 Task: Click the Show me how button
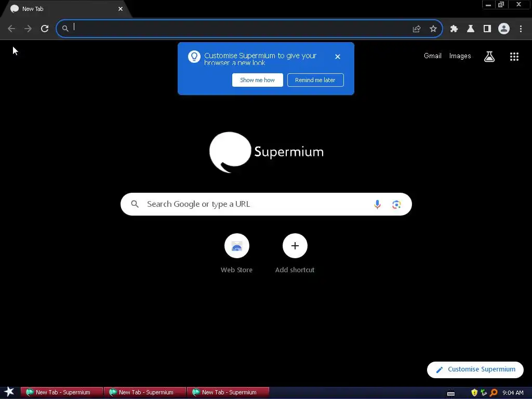coord(258,80)
